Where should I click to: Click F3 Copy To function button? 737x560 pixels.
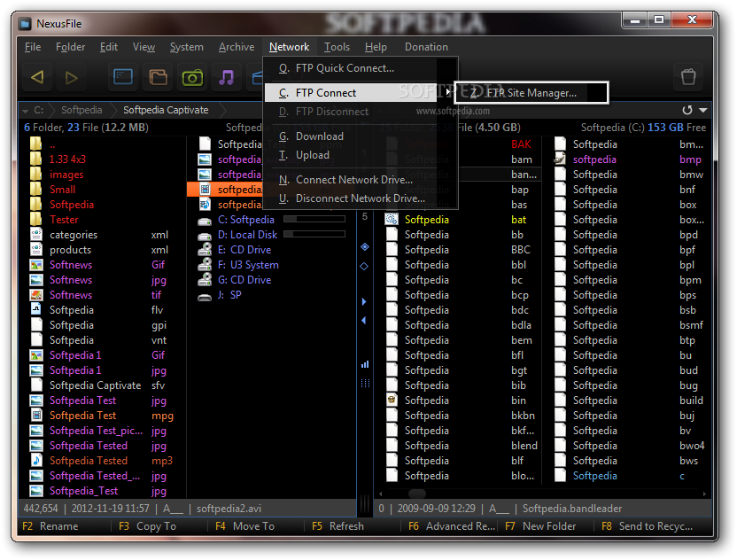click(x=147, y=526)
